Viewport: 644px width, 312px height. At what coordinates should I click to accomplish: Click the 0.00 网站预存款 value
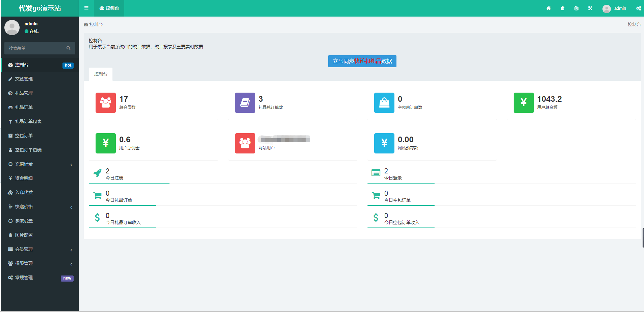point(406,140)
